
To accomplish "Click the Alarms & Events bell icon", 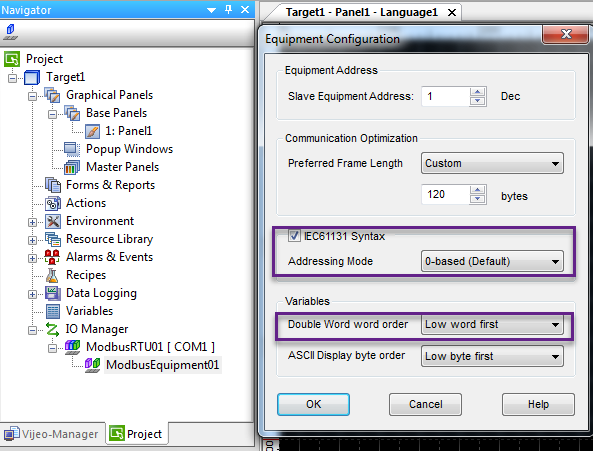I will point(52,257).
